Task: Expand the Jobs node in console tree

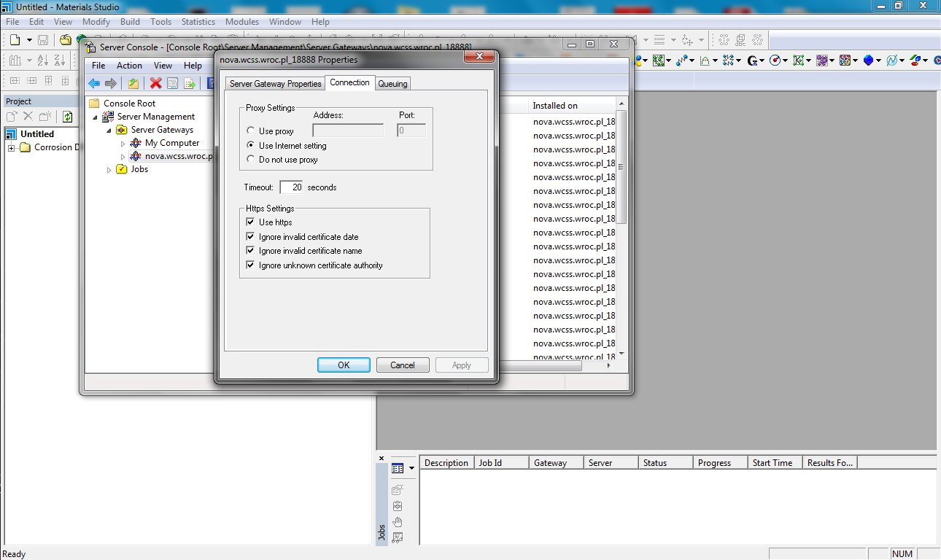Action: click(110, 169)
